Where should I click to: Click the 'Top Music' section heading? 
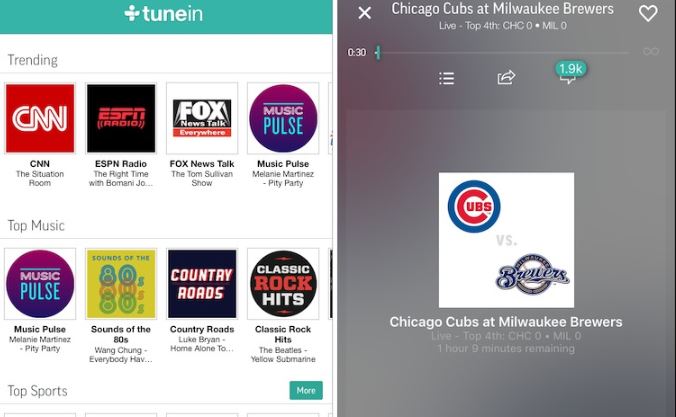[36, 226]
